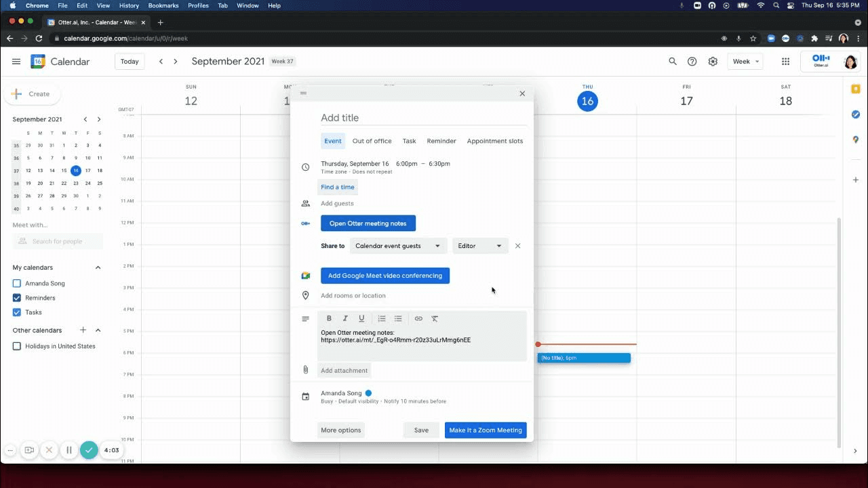Select the Reminder tab

pos(441,141)
